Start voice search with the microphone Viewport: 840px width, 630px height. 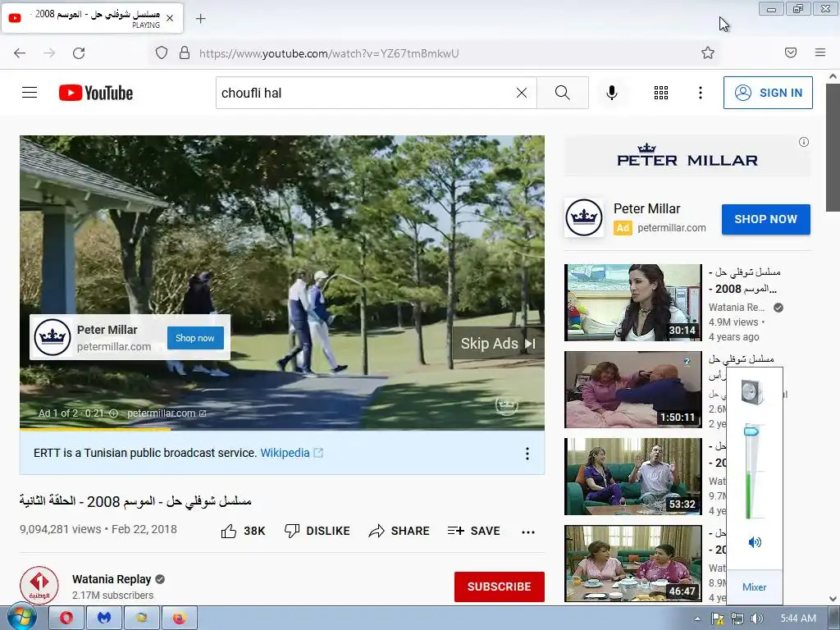[611, 93]
